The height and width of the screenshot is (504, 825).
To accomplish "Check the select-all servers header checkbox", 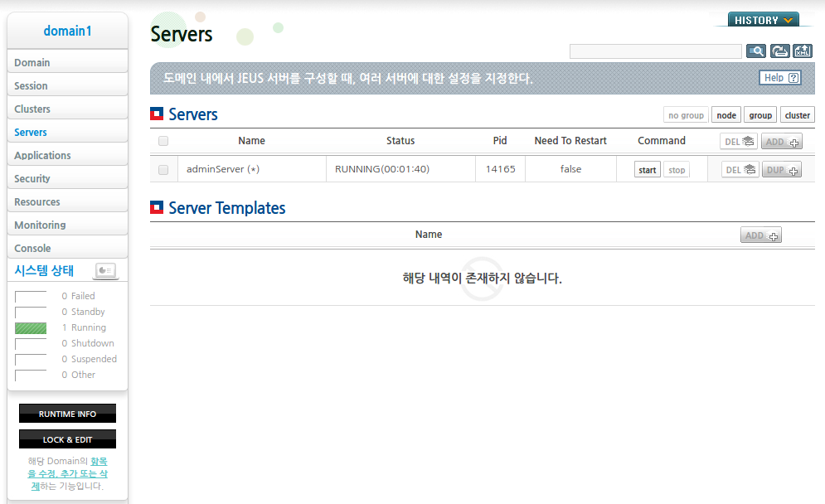I will pyautogui.click(x=163, y=141).
